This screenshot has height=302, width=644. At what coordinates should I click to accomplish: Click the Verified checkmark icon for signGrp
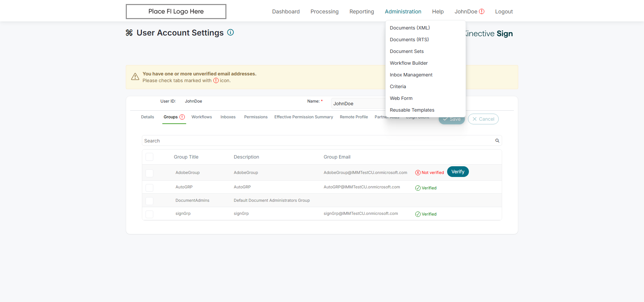coord(418,214)
